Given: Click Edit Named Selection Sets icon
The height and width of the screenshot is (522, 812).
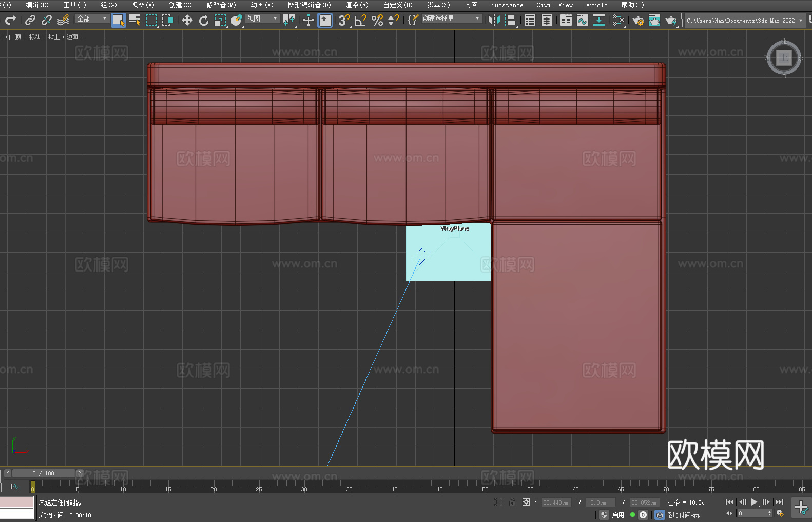Looking at the screenshot, I should click(413, 20).
